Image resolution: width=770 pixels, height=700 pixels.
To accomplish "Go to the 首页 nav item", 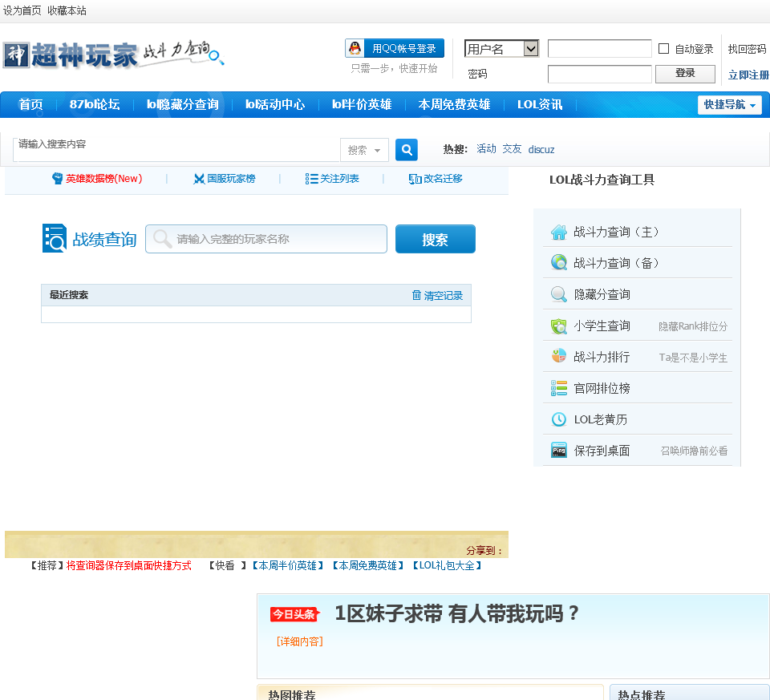I will (x=30, y=104).
